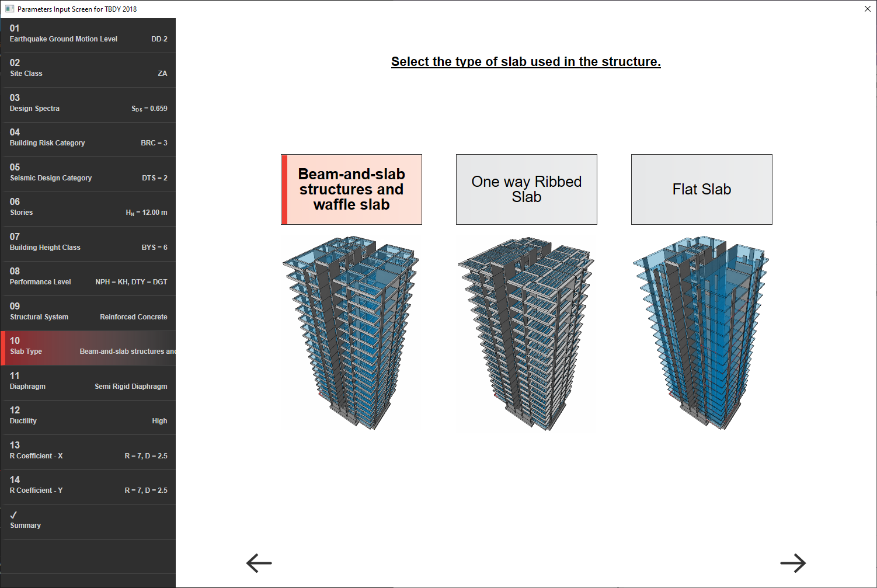Click the app icon in title bar

click(9, 9)
